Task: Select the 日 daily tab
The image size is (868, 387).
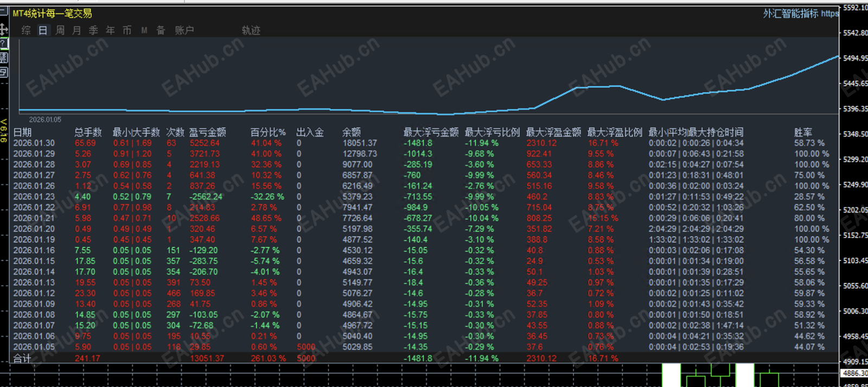Action: coord(43,30)
